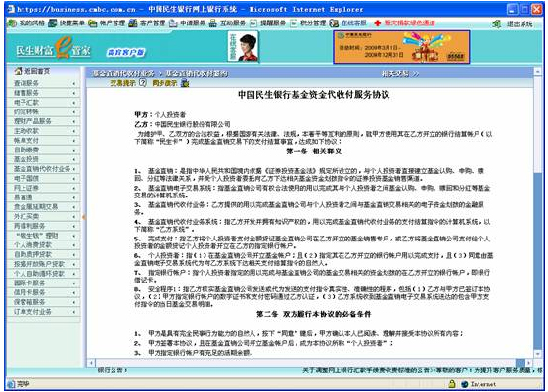548x392 pixels.
Task: Open the 快捷菜单 icon in the toolbar
Action: [53, 23]
